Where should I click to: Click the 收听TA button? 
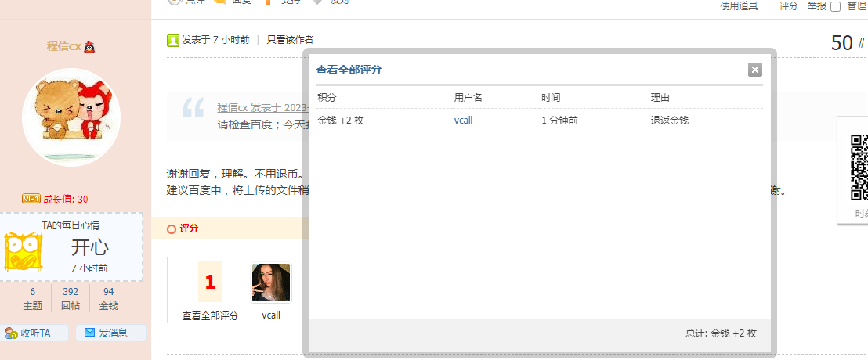[28, 333]
